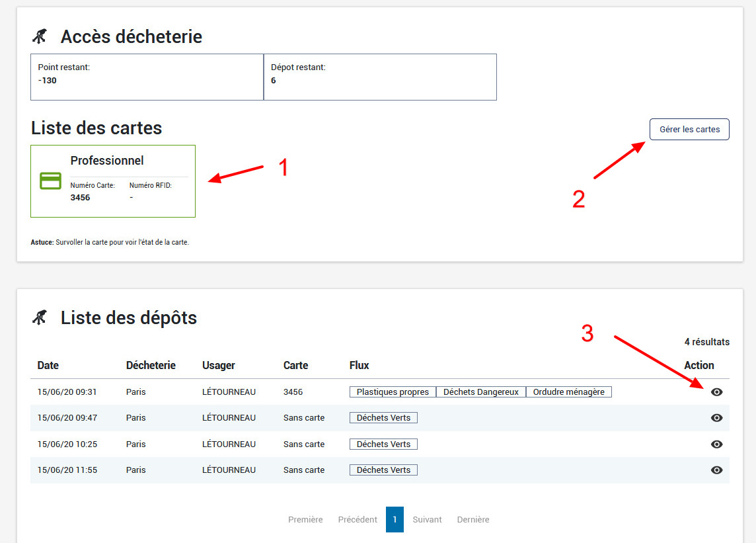Select page 1 in the pagination bar
Image resolution: width=756 pixels, height=543 pixels.
395,519
